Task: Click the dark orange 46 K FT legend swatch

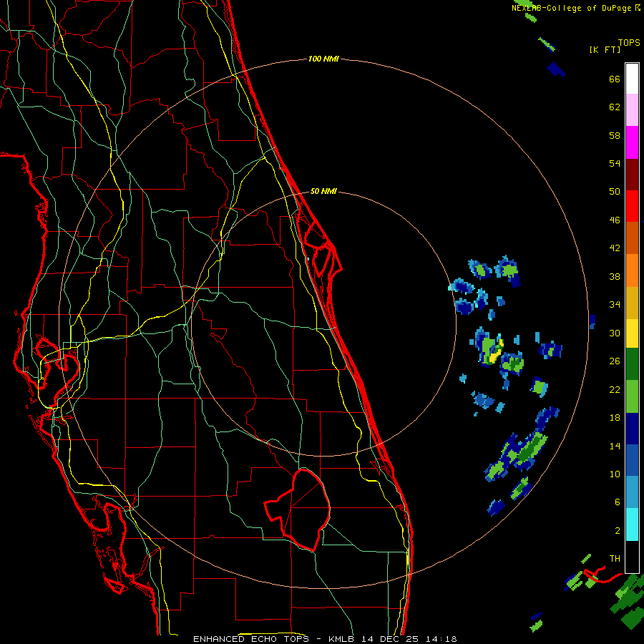Action: click(632, 238)
